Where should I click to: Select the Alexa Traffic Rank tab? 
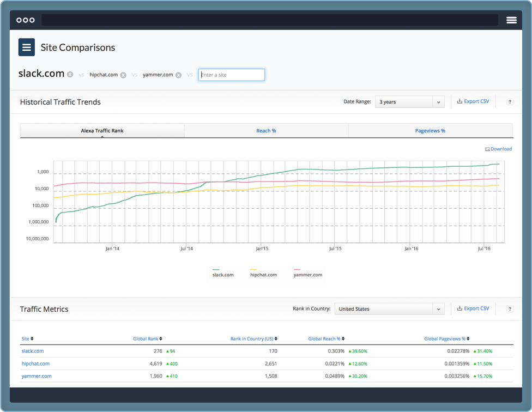[x=102, y=131]
